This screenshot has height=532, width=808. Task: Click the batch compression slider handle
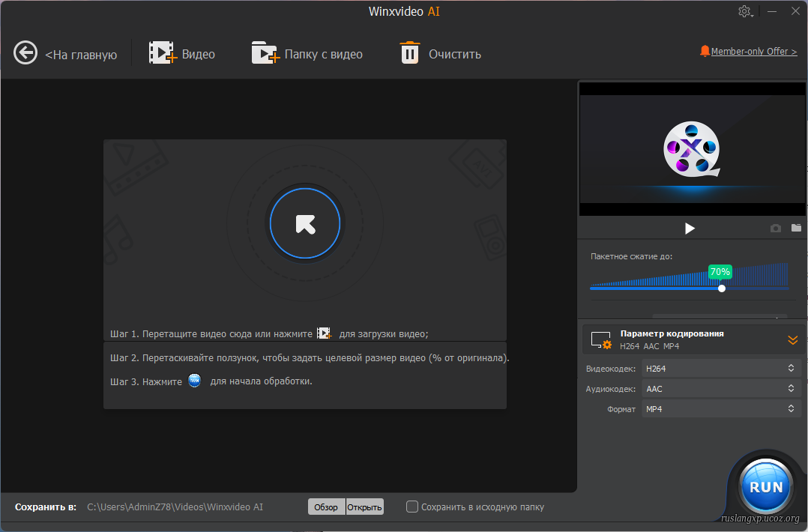coord(721,288)
